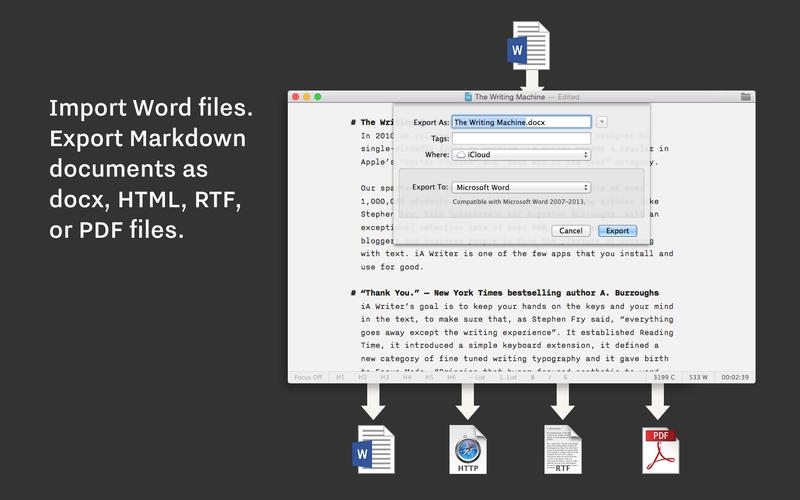The image size is (800, 500).
Task: Click the 00:02:39 reading time
Action: (x=735, y=377)
